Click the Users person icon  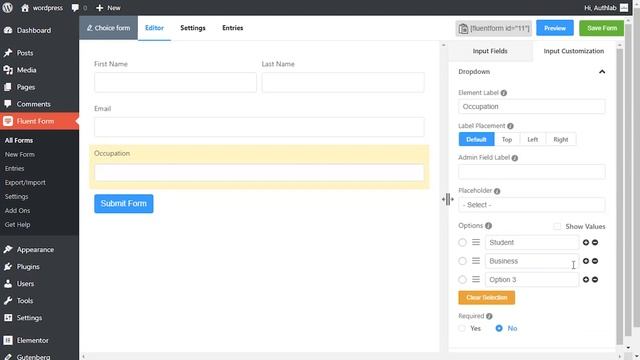pos(8,284)
